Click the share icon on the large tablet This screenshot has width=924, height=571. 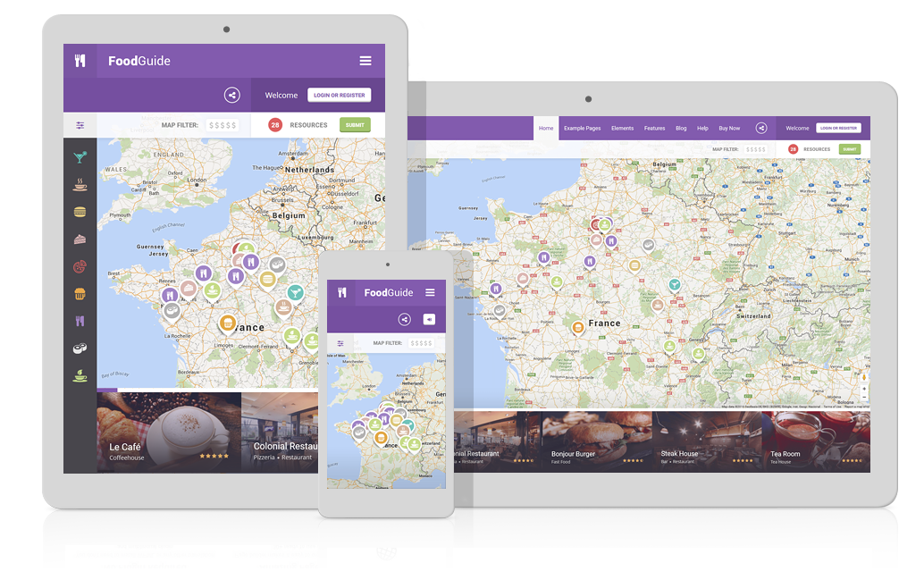(x=232, y=95)
